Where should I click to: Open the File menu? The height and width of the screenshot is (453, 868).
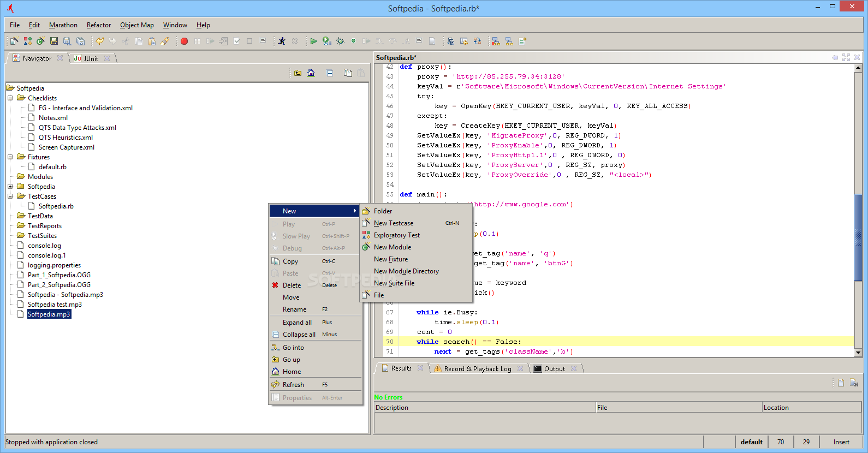click(x=15, y=25)
